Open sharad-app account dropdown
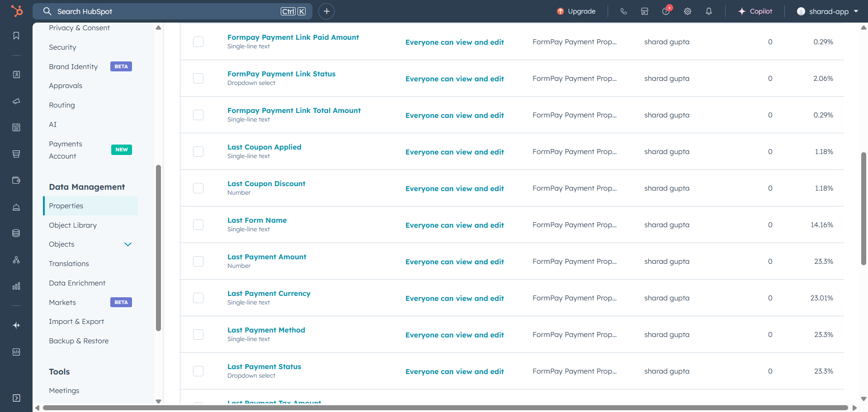 (827, 11)
